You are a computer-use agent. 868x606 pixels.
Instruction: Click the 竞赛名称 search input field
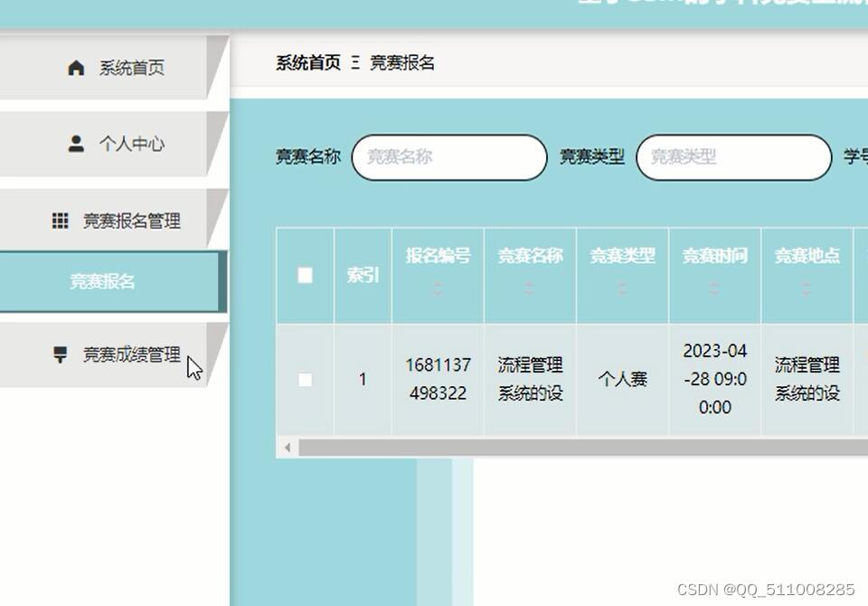click(449, 157)
